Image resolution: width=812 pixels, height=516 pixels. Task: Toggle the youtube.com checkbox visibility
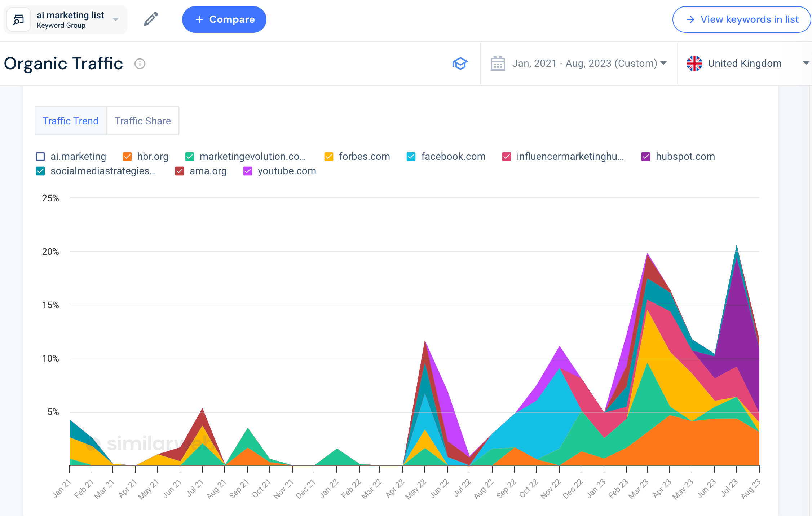click(x=248, y=171)
